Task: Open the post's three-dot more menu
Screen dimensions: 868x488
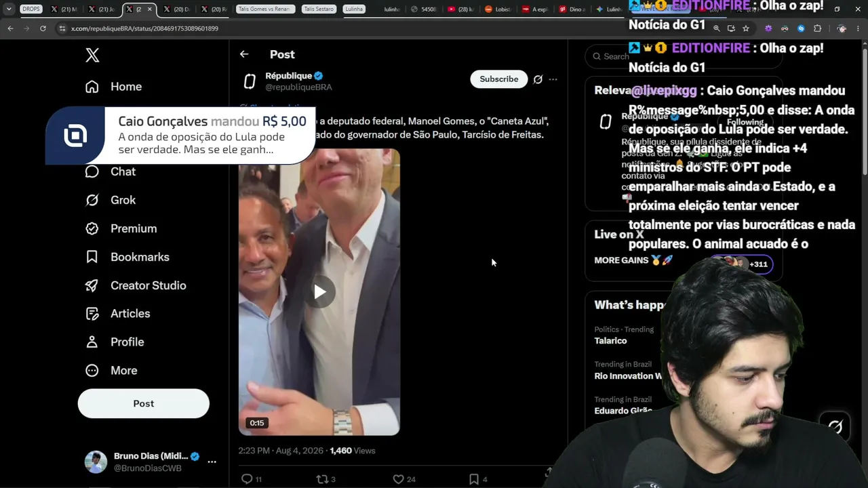Action: (x=553, y=79)
